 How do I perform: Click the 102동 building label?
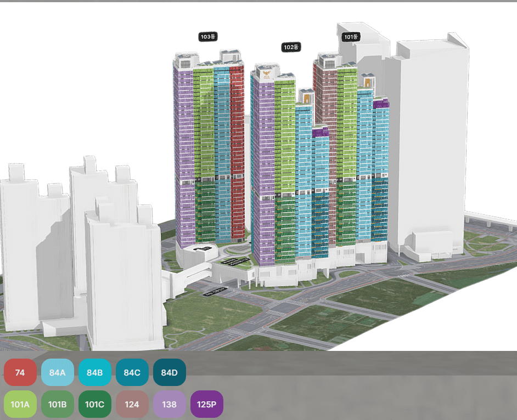pyautogui.click(x=291, y=47)
